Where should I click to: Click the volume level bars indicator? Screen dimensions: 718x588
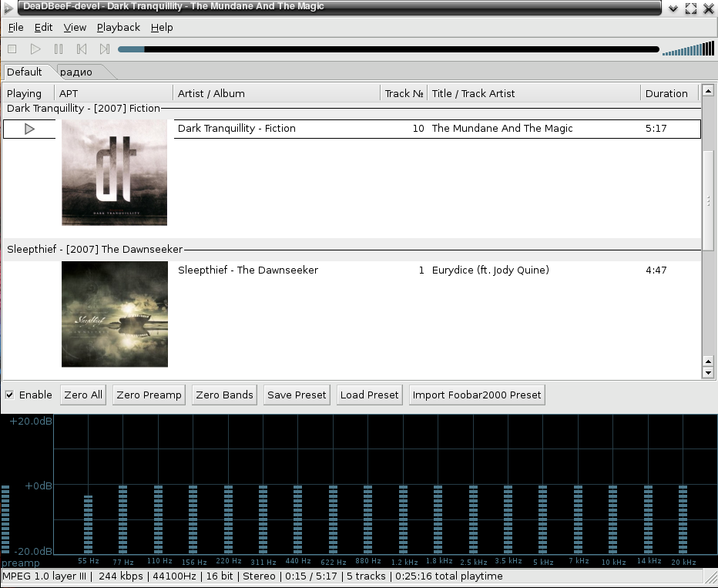click(x=689, y=49)
